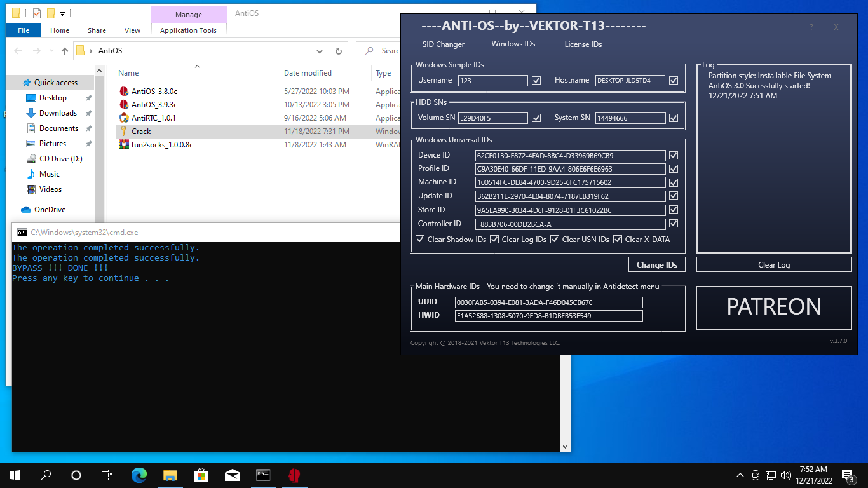
Task: Toggle Volume SN checkbox
Action: (x=536, y=118)
